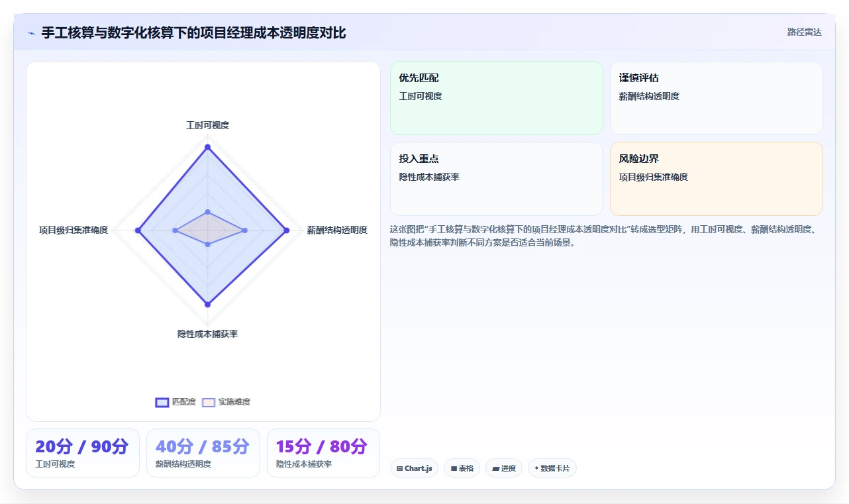
Task: Click the 匹配度 legend color box
Action: [162, 402]
